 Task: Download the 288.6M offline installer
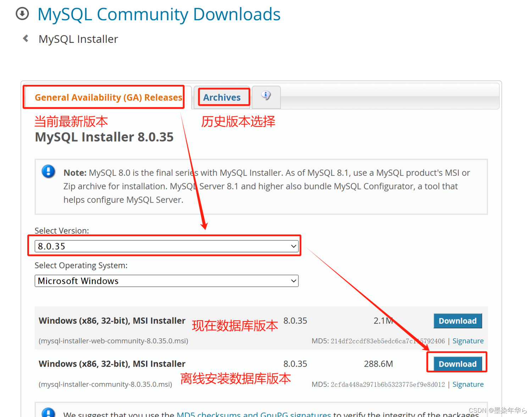(x=458, y=364)
